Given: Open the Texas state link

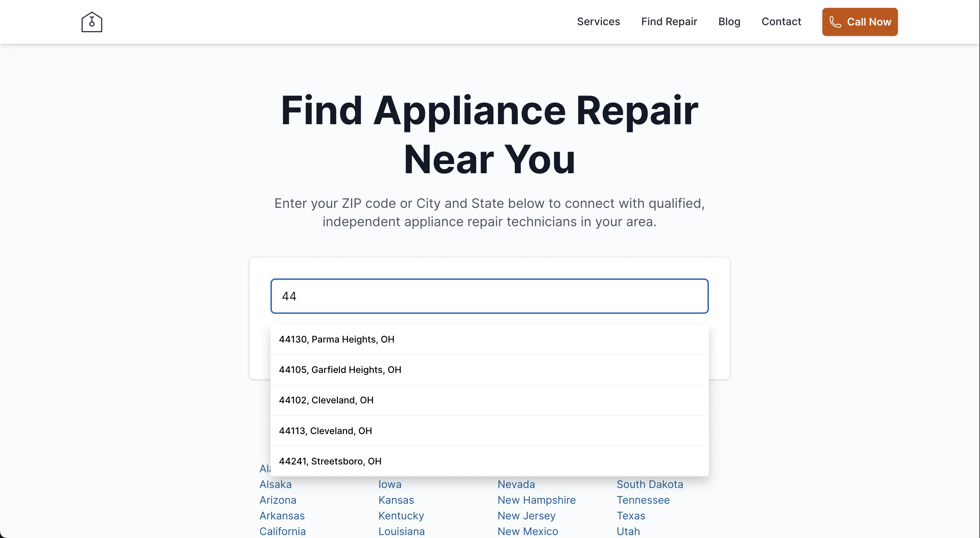Looking at the screenshot, I should (631, 515).
